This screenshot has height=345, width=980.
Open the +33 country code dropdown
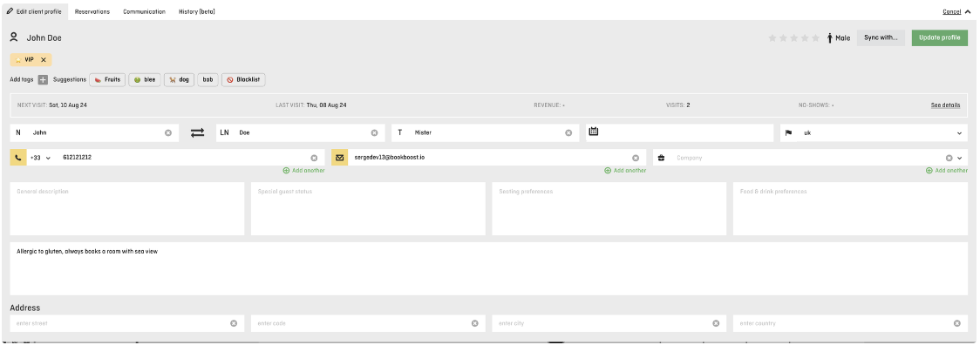click(41, 158)
